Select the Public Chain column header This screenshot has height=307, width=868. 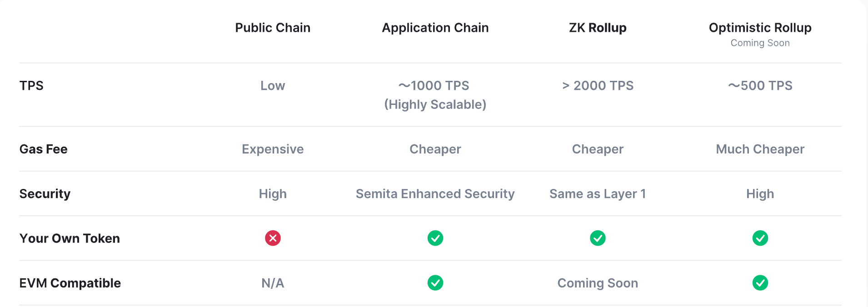(273, 28)
